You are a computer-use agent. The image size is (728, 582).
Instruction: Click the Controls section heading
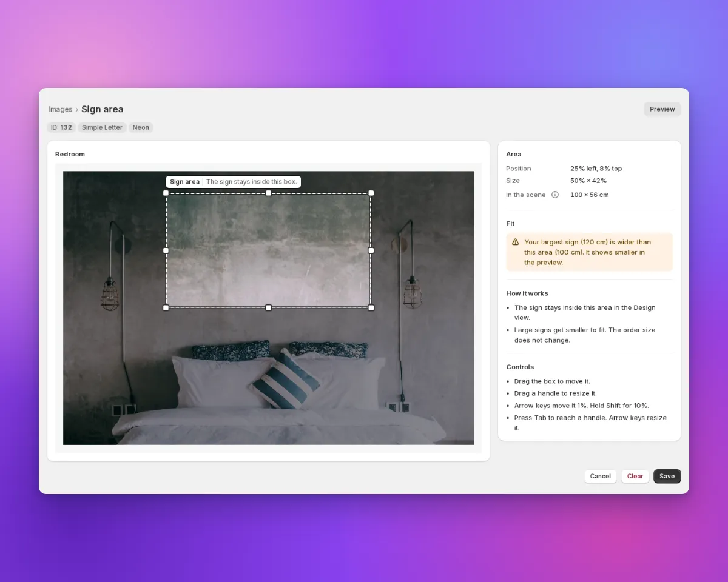pyautogui.click(x=520, y=367)
